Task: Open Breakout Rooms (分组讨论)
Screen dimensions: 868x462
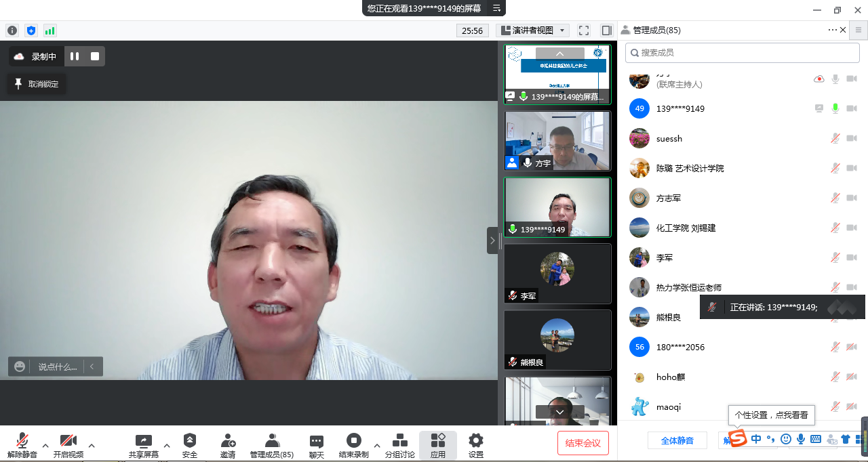Action: pyautogui.click(x=400, y=446)
